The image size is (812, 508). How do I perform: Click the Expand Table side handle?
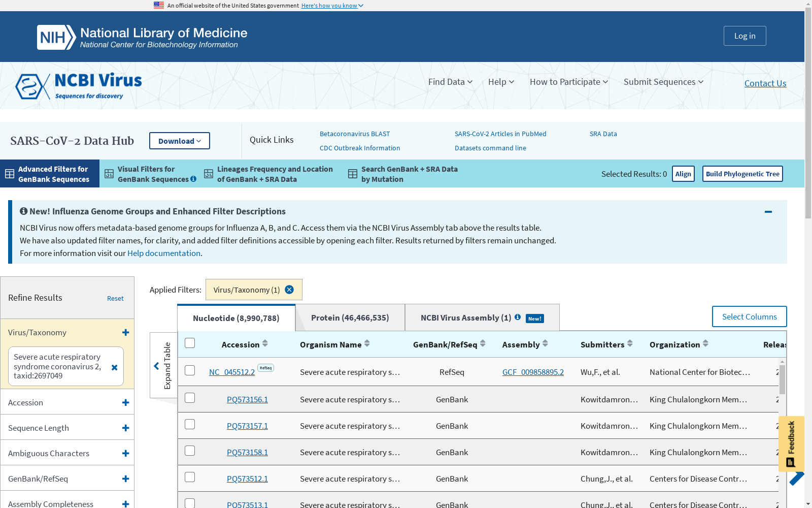[x=163, y=365]
